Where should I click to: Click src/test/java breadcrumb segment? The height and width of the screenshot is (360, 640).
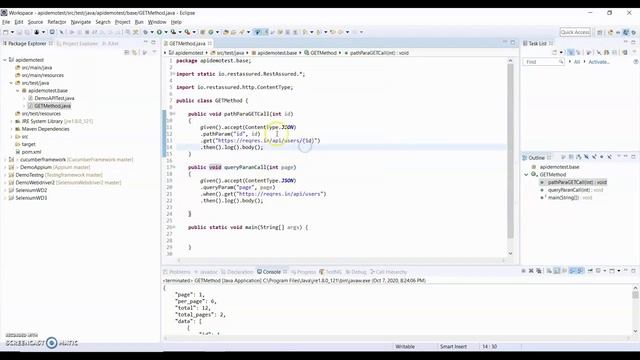[x=227, y=53]
